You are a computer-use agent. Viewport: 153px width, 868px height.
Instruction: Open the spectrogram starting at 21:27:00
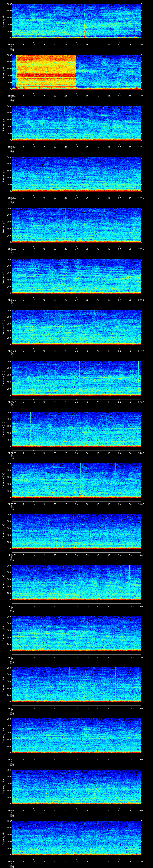[x=76, y=685]
